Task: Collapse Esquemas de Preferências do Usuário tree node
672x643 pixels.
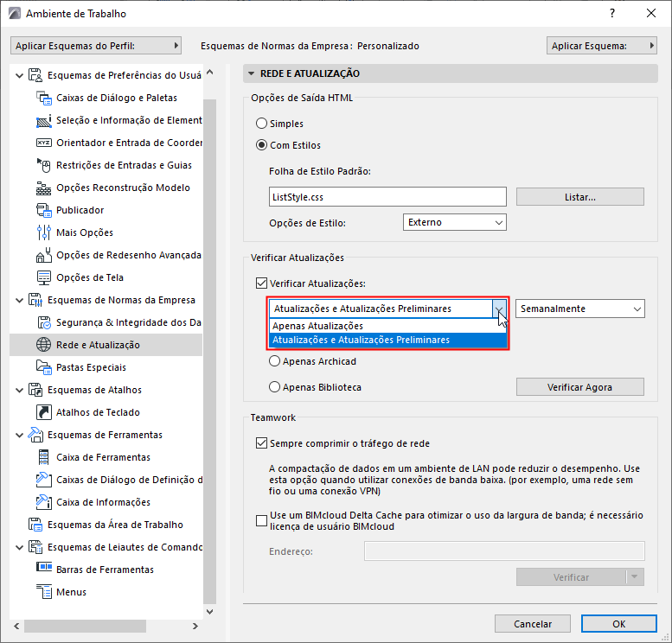Action: click(19, 75)
